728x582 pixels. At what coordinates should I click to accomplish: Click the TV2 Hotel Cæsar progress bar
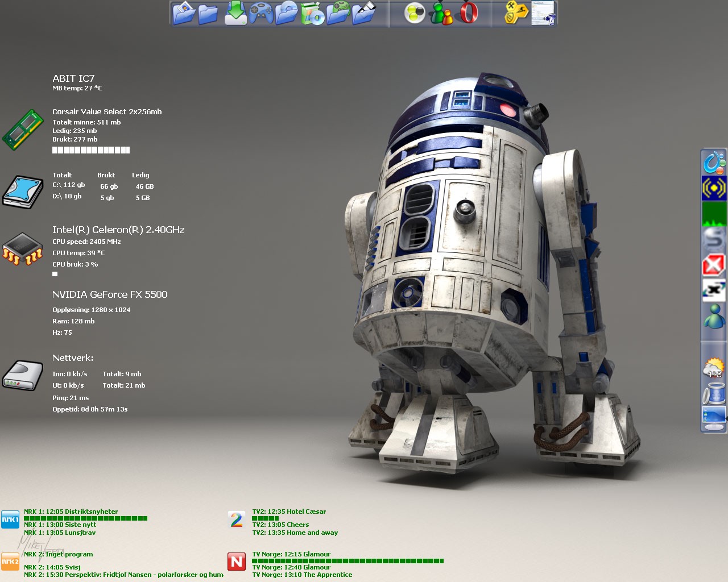coord(265,518)
